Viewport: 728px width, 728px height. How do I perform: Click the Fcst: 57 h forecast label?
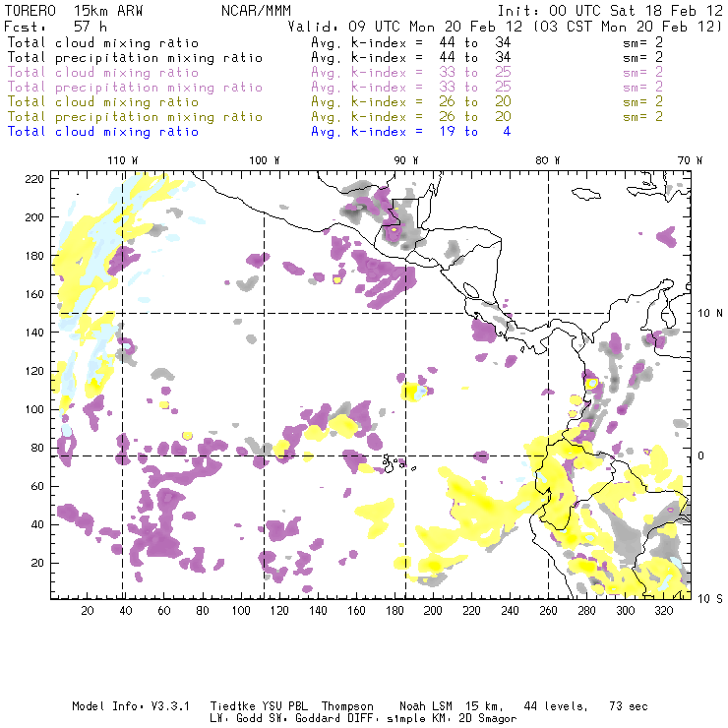(x=56, y=27)
